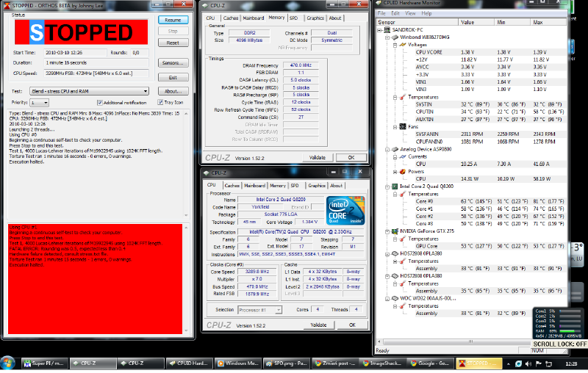Collapse the Powers node
Screen dimensions: 588x373
coord(395,172)
